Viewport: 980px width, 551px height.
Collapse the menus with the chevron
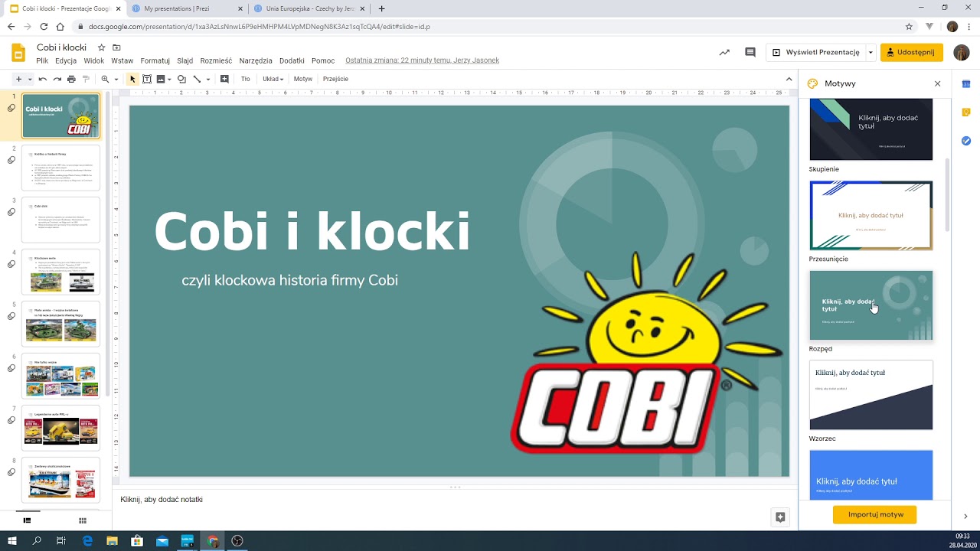[789, 79]
